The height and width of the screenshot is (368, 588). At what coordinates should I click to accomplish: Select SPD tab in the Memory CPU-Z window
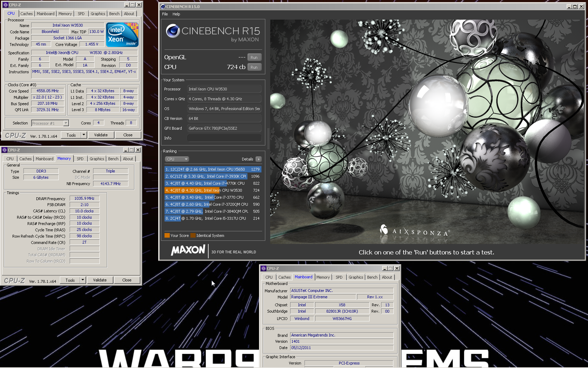pos(80,159)
